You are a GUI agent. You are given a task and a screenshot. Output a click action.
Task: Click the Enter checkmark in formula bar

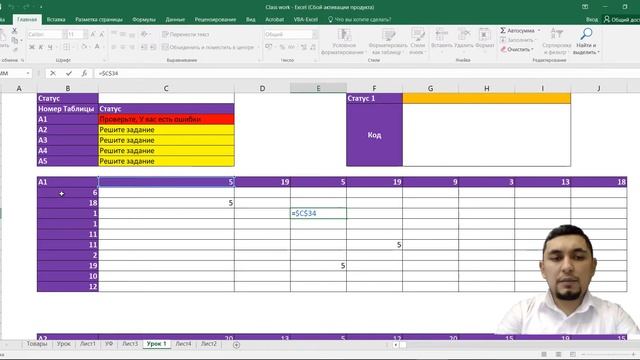(x=69, y=73)
